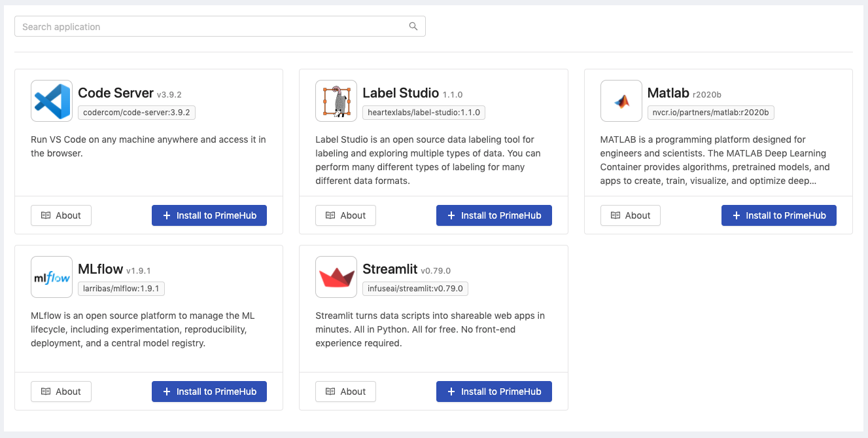This screenshot has height=438, width=868.
Task: Open About for Matlab
Action: (x=631, y=215)
